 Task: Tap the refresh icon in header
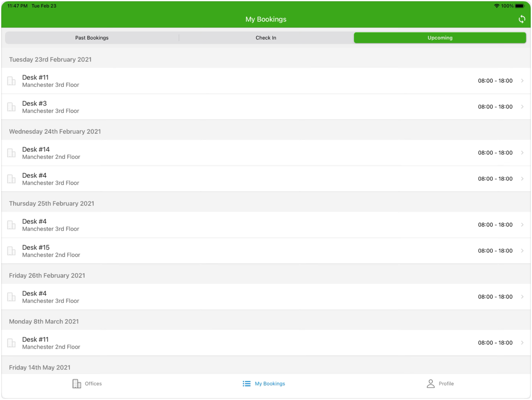521,19
